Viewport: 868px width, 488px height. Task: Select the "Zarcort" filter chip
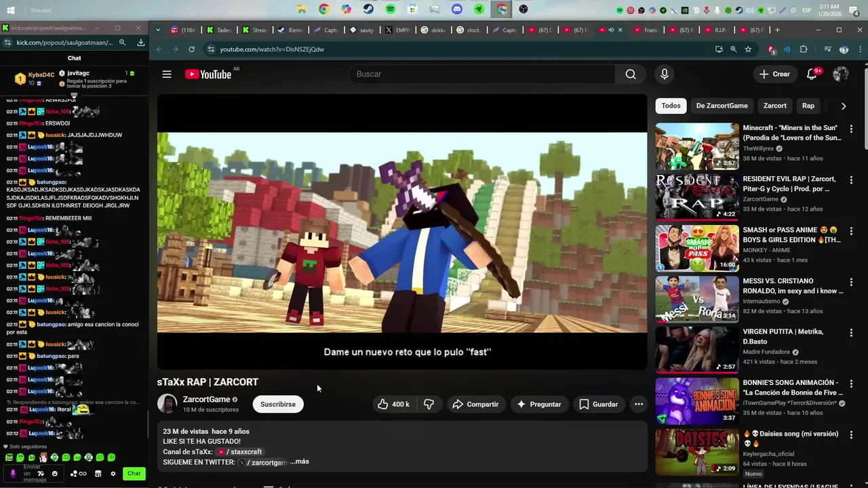pos(775,106)
